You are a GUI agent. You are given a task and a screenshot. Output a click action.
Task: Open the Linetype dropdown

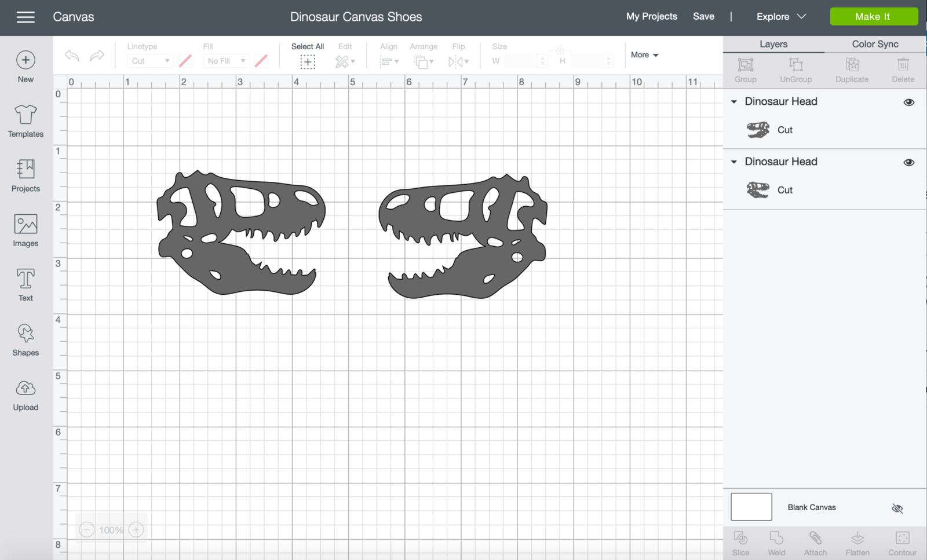(x=150, y=61)
